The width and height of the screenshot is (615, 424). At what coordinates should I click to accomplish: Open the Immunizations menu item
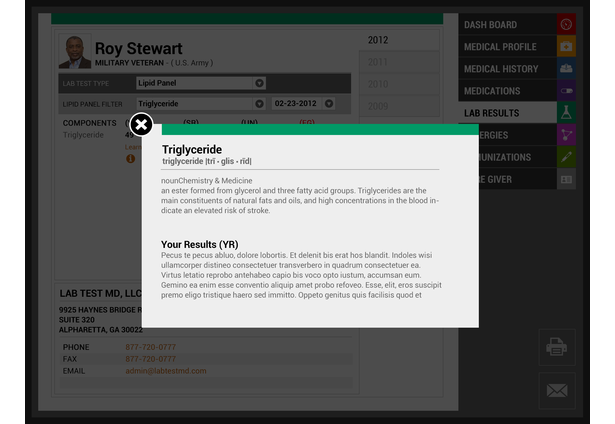(x=517, y=157)
